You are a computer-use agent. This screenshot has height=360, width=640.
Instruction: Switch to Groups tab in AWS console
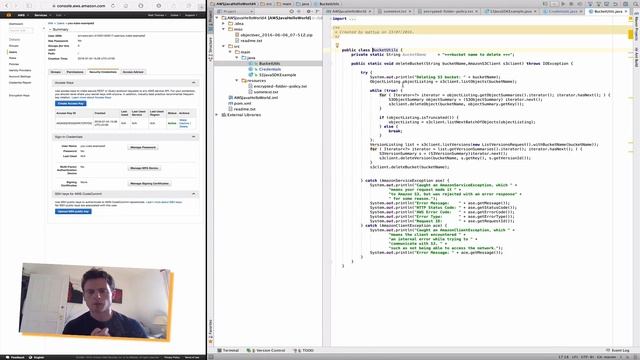tap(56, 72)
